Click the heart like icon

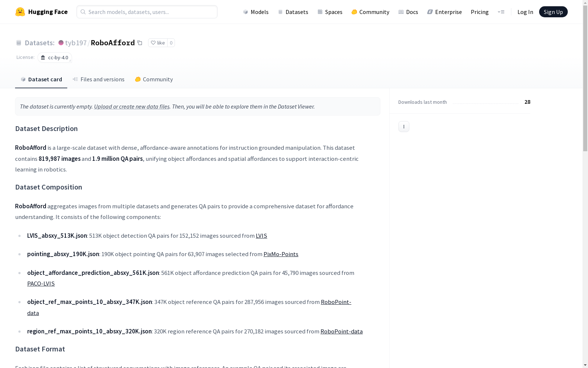(153, 43)
